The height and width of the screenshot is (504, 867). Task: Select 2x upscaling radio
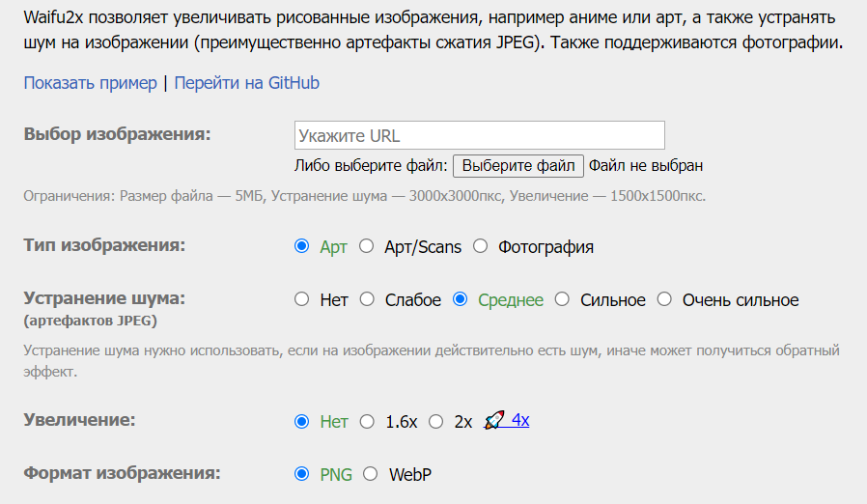[436, 422]
